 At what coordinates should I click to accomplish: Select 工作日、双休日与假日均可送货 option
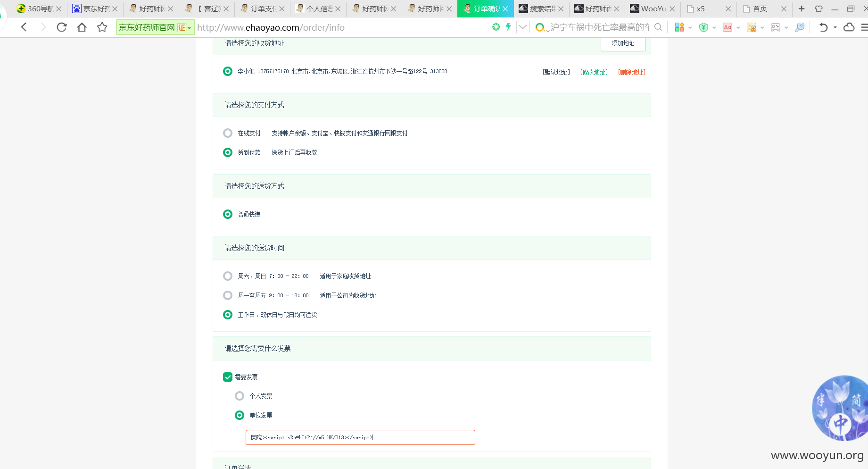(228, 315)
